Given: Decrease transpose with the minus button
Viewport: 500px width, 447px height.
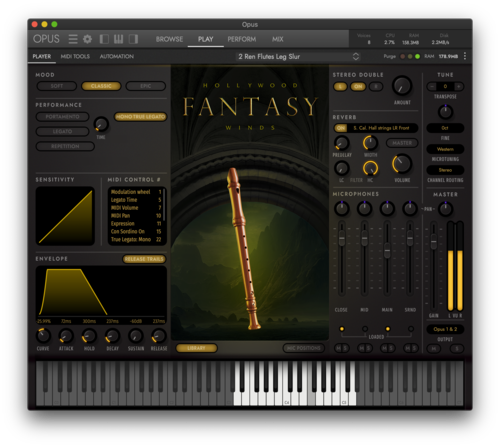Looking at the screenshot, I should tap(432, 87).
